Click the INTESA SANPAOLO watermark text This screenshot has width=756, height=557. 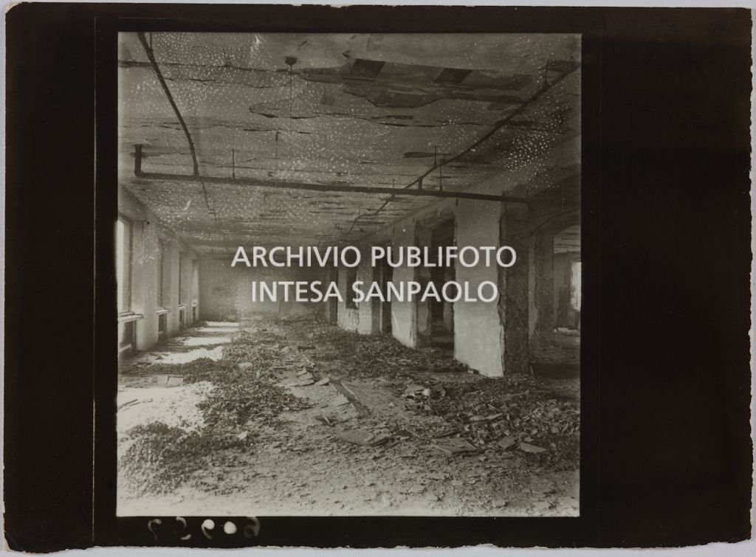(373, 291)
